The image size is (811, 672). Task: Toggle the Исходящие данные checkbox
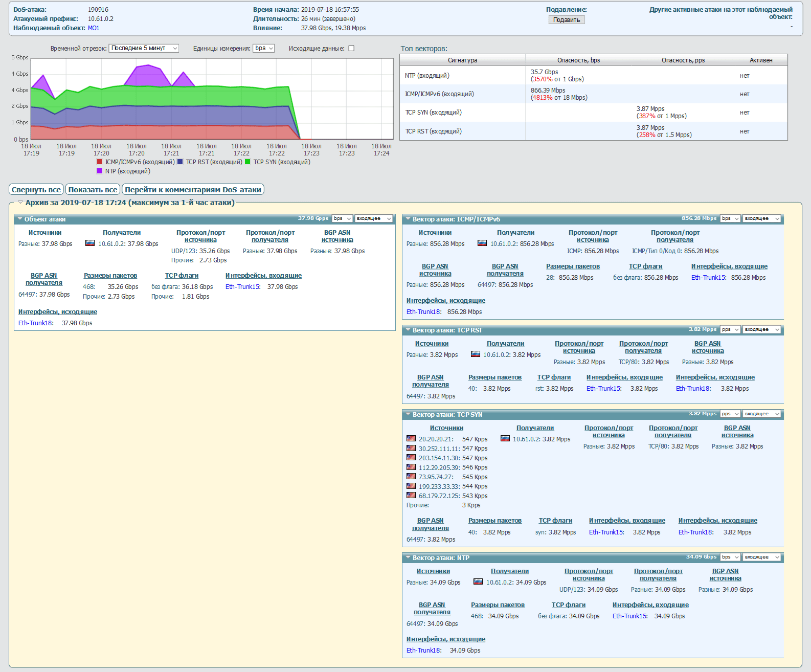click(x=351, y=49)
